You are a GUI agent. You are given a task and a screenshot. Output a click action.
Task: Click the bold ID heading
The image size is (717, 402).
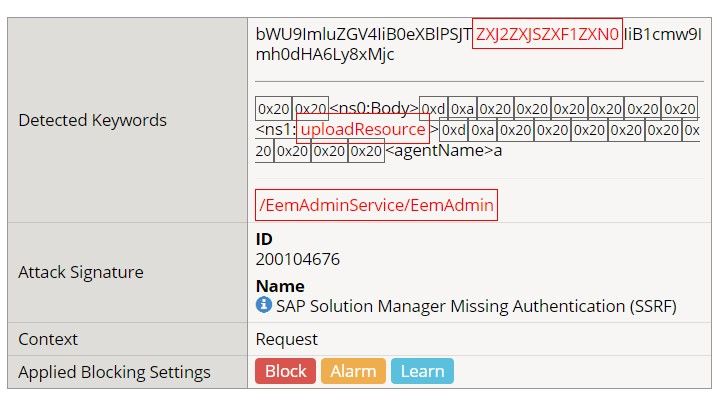pyautogui.click(x=264, y=239)
